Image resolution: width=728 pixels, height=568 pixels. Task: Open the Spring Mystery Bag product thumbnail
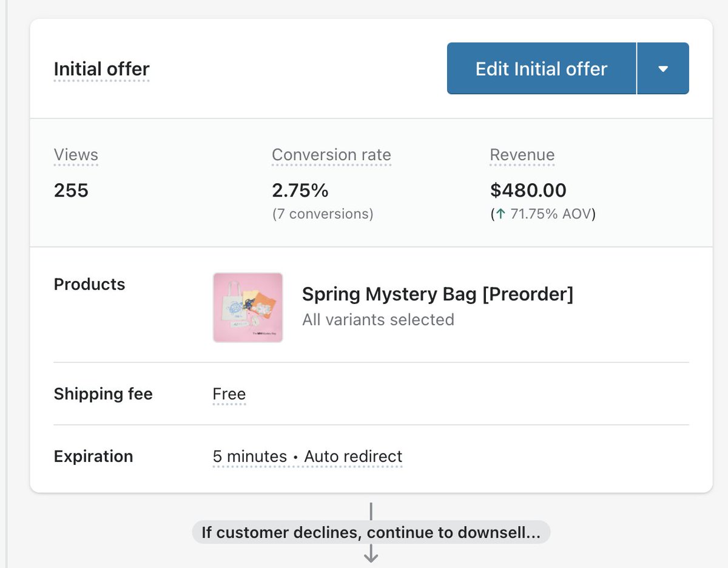pyautogui.click(x=248, y=308)
